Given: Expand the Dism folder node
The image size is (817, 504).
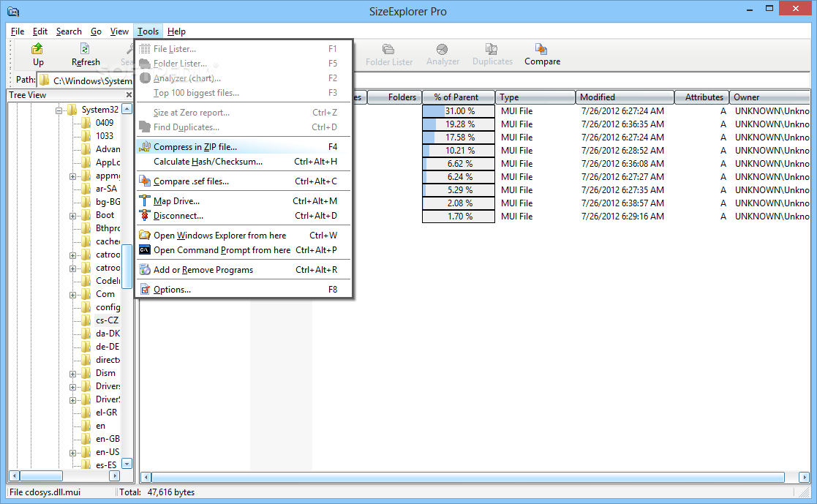Looking at the screenshot, I should [x=73, y=374].
